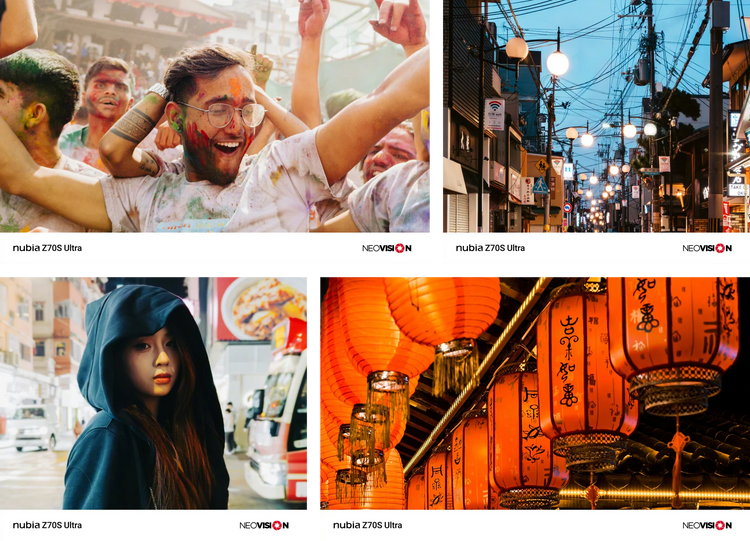Image resolution: width=750 pixels, height=541 pixels.
Task: Click nubia Z70S Ultra label under lanterns photo
Action: tap(367, 525)
